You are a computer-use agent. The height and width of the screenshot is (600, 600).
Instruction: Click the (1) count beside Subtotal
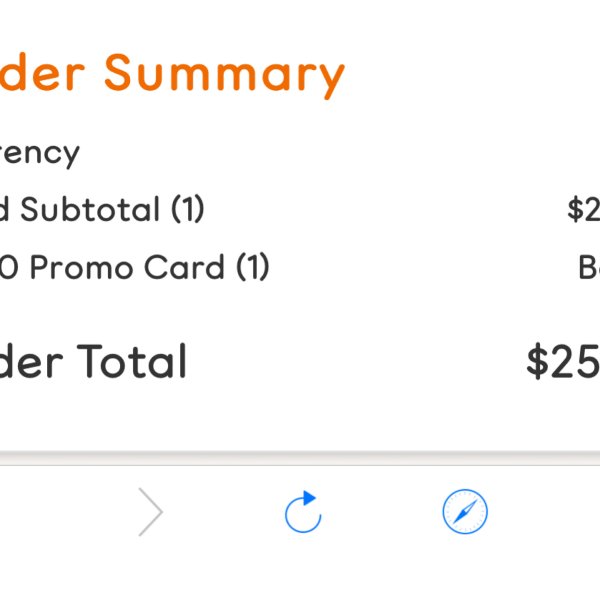[188, 209]
